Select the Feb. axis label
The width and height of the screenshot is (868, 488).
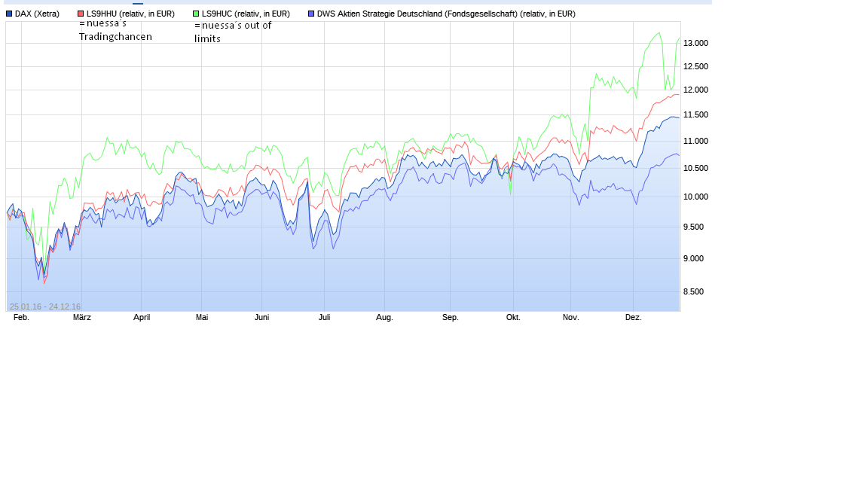click(21, 317)
